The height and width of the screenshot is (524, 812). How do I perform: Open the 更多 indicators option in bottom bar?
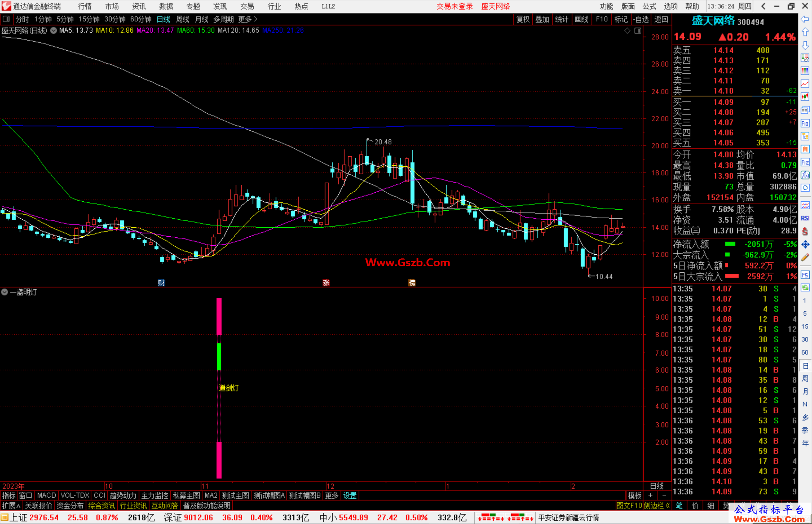pos(332,495)
